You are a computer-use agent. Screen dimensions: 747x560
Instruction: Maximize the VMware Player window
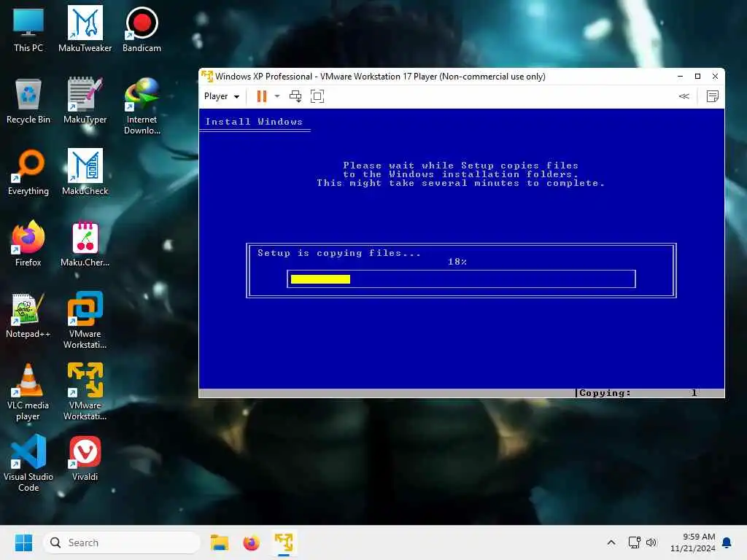click(x=697, y=76)
